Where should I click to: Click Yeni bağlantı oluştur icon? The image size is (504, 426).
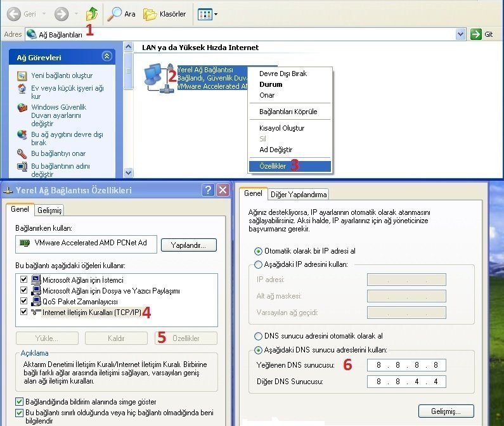[x=22, y=76]
